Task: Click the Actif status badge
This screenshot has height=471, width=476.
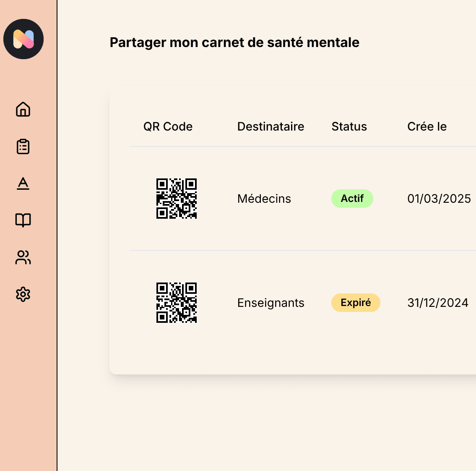Action: [x=352, y=199]
